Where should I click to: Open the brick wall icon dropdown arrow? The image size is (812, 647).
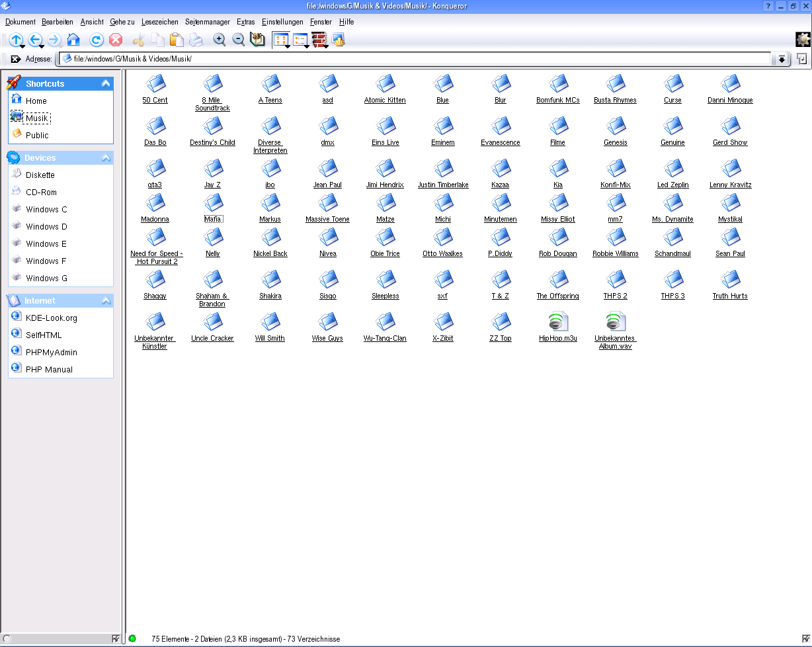click(327, 47)
